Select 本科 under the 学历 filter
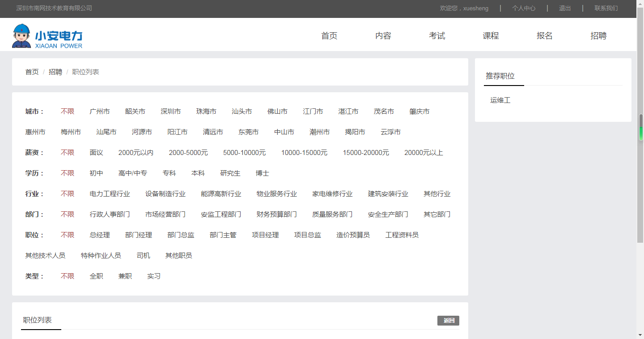The width and height of the screenshot is (644, 339). pyautogui.click(x=198, y=173)
